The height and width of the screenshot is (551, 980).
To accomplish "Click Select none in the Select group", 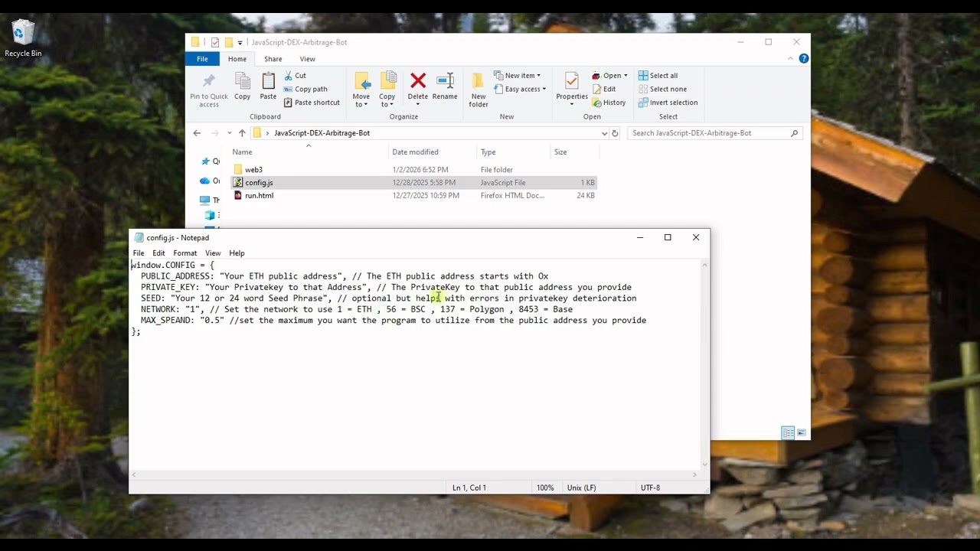I will click(662, 89).
